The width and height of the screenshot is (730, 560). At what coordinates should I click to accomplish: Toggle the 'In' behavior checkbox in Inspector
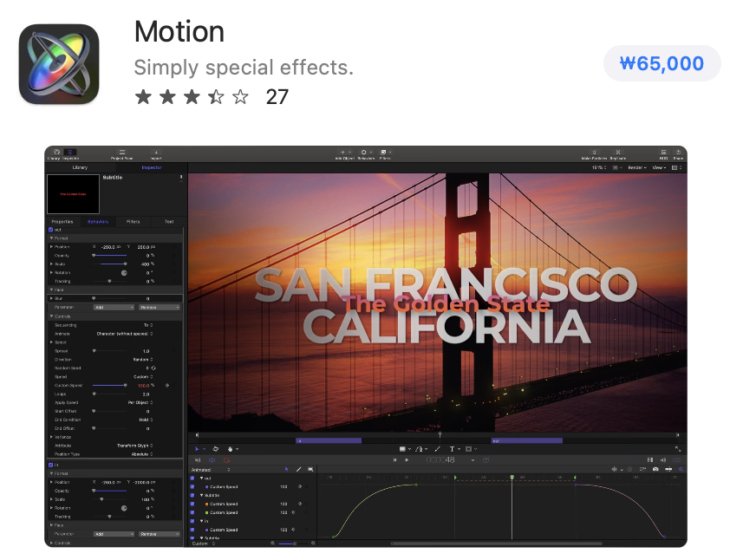click(x=51, y=465)
